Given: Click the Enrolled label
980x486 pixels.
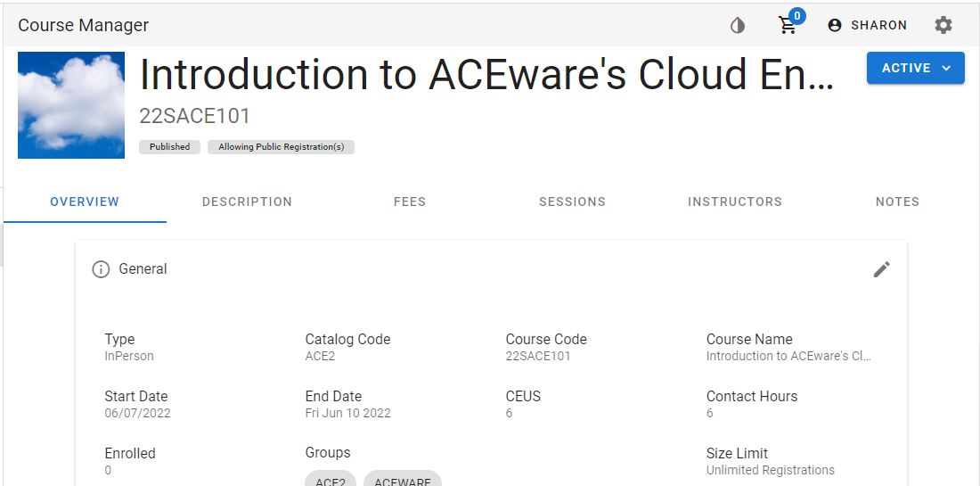Looking at the screenshot, I should tap(130, 454).
